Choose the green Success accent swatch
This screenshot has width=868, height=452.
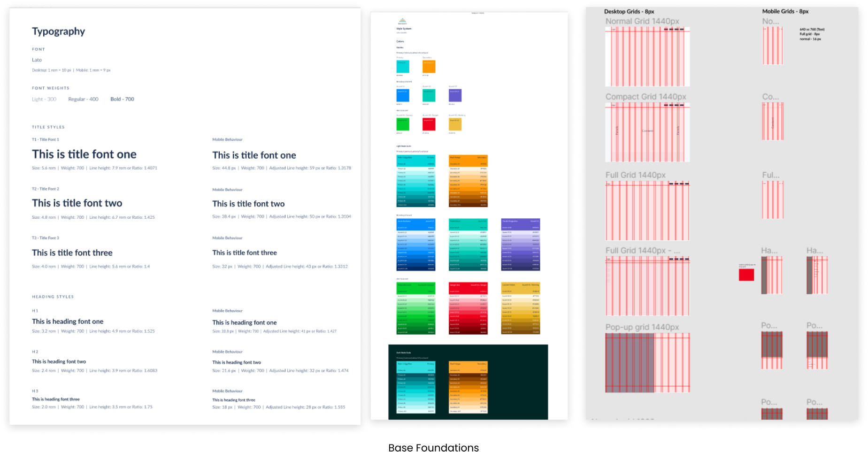coord(403,124)
